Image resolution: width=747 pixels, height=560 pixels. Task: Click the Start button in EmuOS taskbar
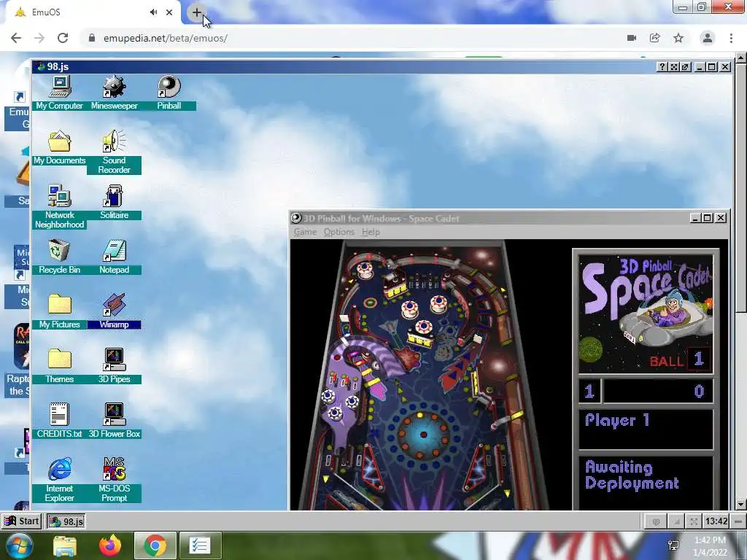click(x=21, y=521)
